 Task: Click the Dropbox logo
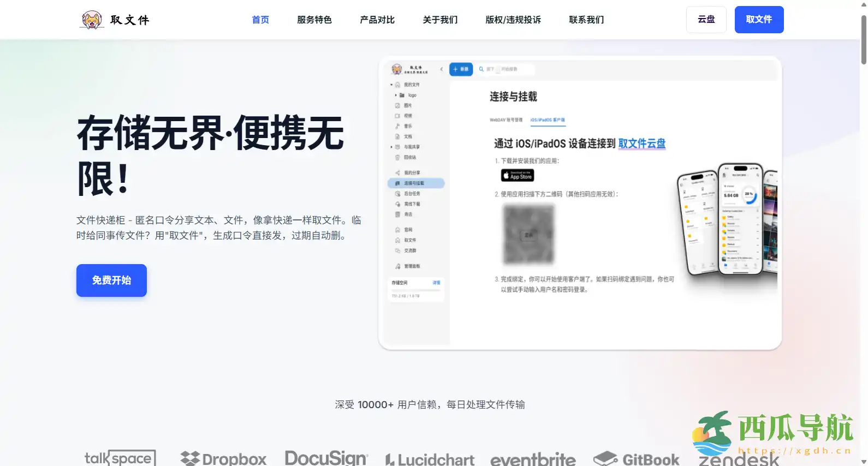tap(223, 458)
